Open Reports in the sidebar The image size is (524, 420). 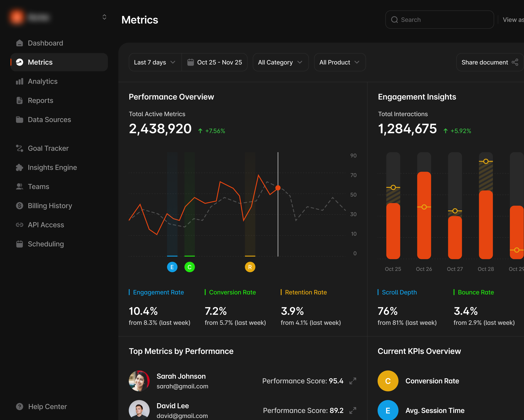[40, 101]
